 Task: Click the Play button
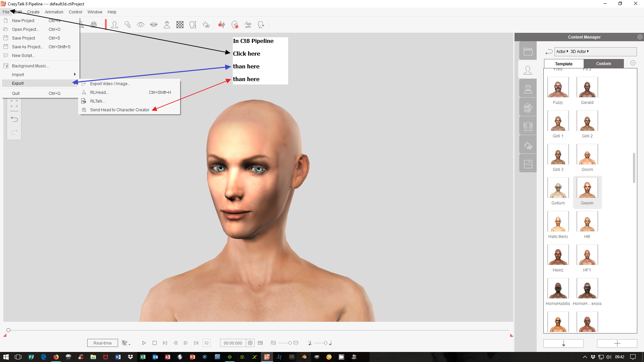144,343
